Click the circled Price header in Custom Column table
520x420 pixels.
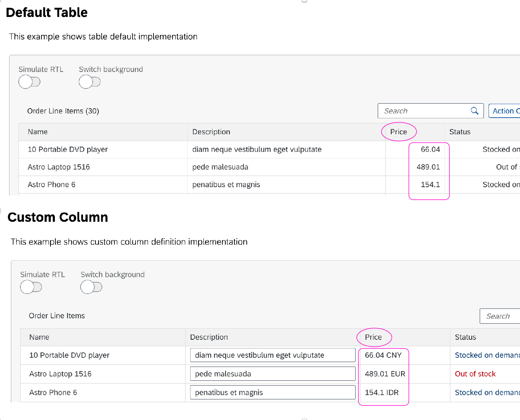click(374, 337)
